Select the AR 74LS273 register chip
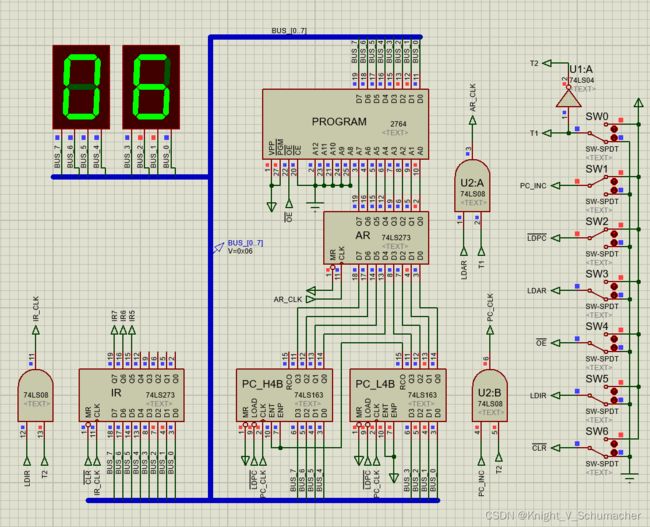The height and width of the screenshot is (527, 650). click(376, 238)
